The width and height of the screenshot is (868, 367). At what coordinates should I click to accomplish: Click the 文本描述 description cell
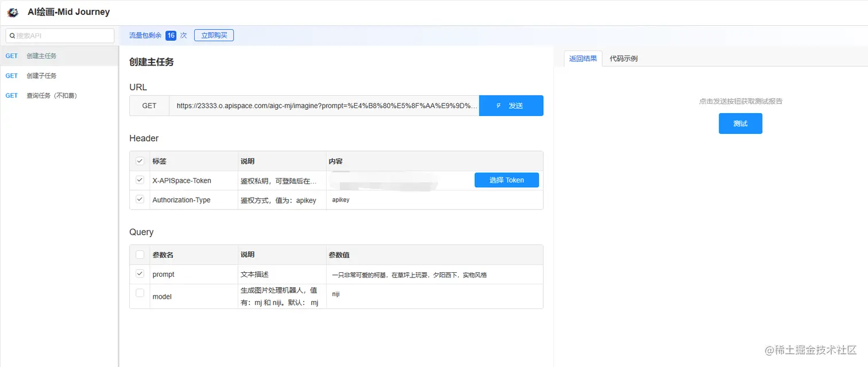point(282,275)
